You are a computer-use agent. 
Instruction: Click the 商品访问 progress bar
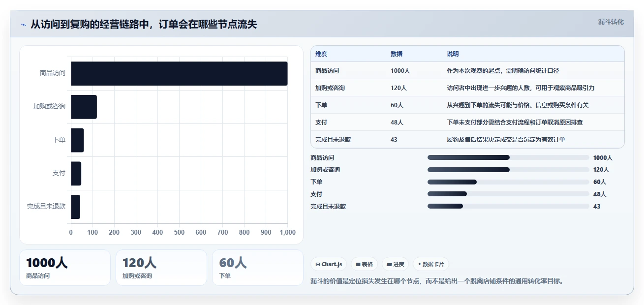tap(508, 157)
